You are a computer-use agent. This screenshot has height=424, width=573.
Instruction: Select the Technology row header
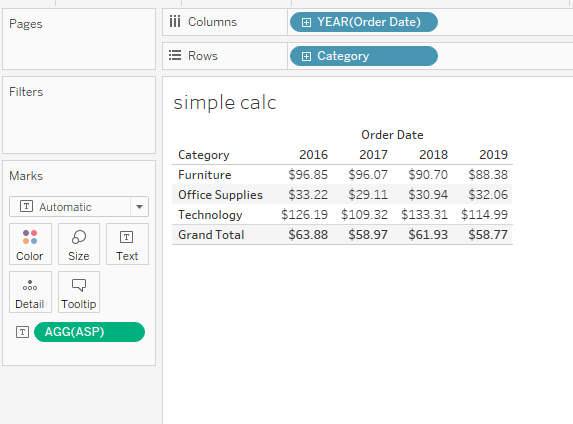tap(210, 215)
